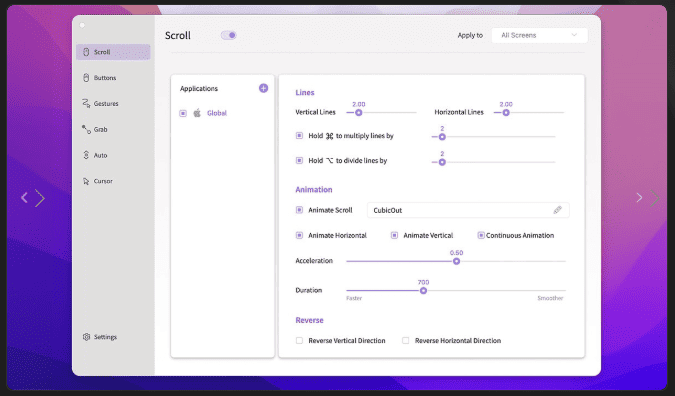
Task: Toggle the Continuous Animation checkbox
Action: coord(481,235)
